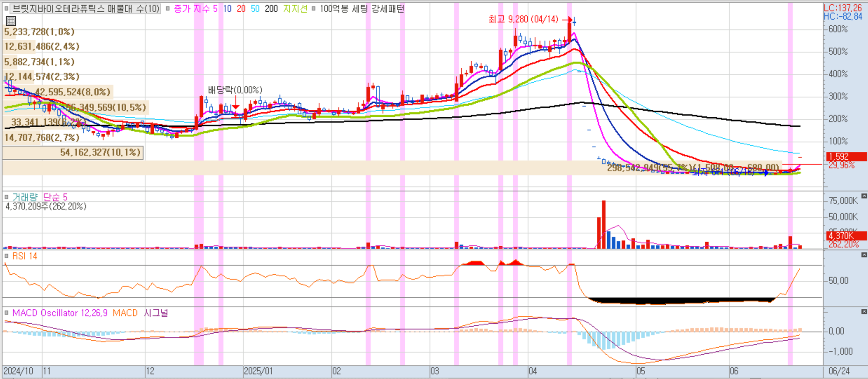
Task: Toggle the 거래량 panel square marker
Action: pyautogui.click(x=7, y=197)
